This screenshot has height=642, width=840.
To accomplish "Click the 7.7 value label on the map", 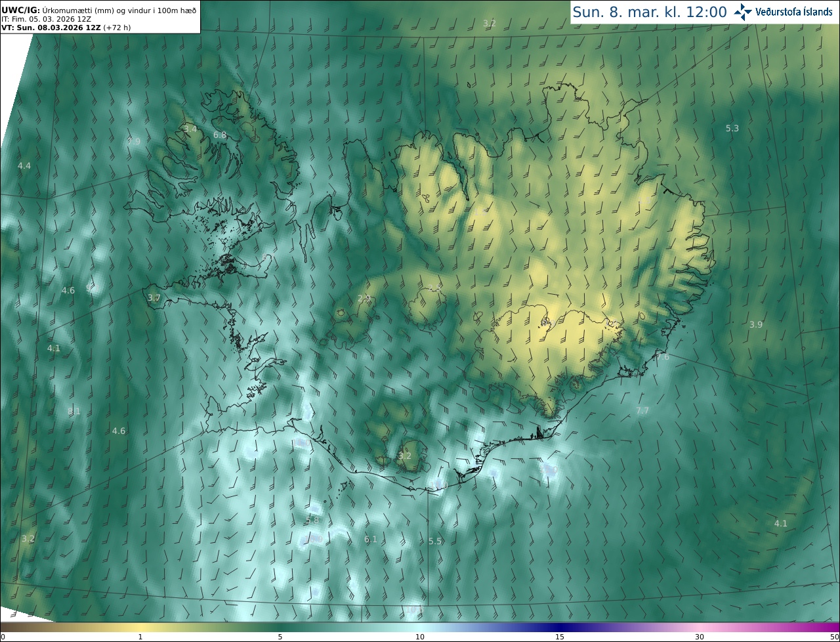I will pos(642,411).
